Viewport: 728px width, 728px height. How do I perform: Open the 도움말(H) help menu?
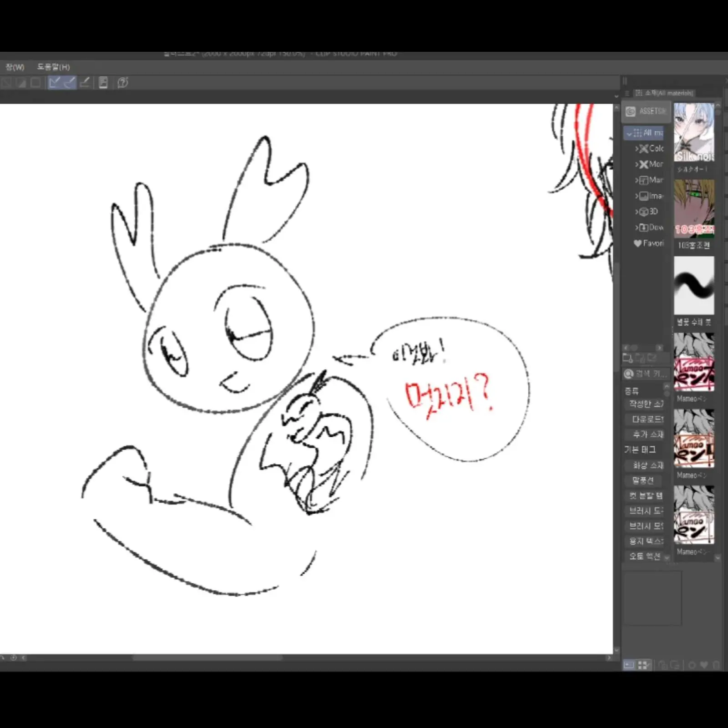[x=53, y=67]
